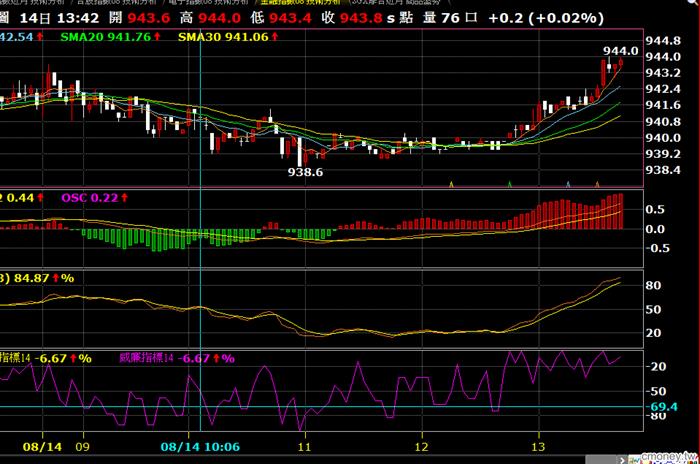Viewport: 700px width, 464px height.
Task: Click the scroll-right arrow on the horizontal scrollbar
Action: point(623,460)
